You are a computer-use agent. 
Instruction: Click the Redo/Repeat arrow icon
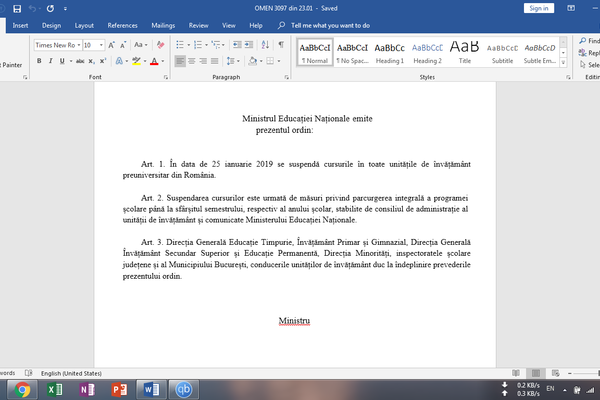click(50, 8)
